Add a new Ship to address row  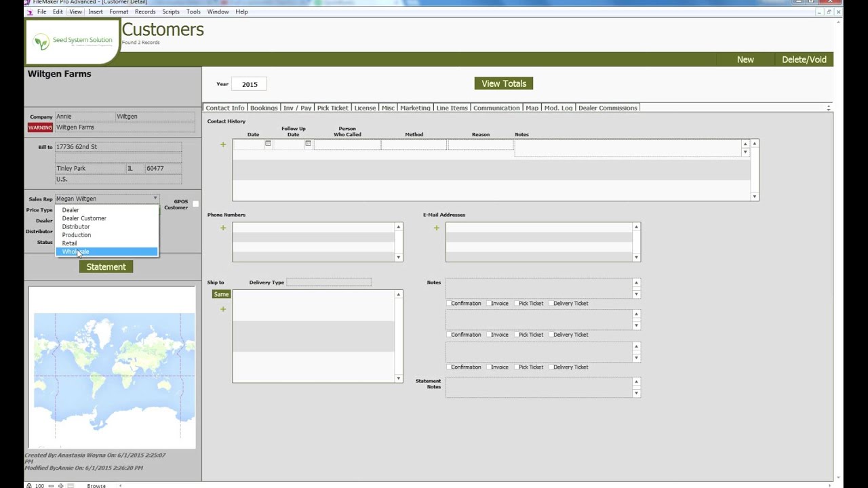(223, 309)
